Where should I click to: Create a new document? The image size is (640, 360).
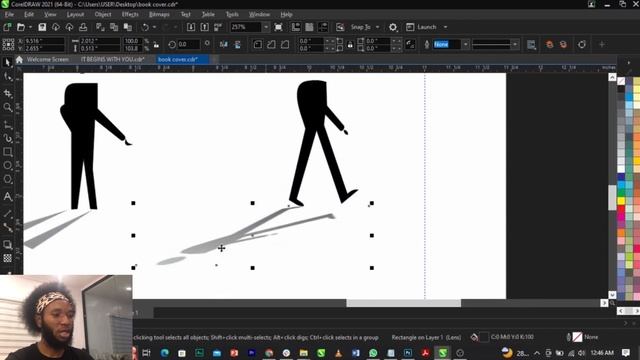[7, 27]
